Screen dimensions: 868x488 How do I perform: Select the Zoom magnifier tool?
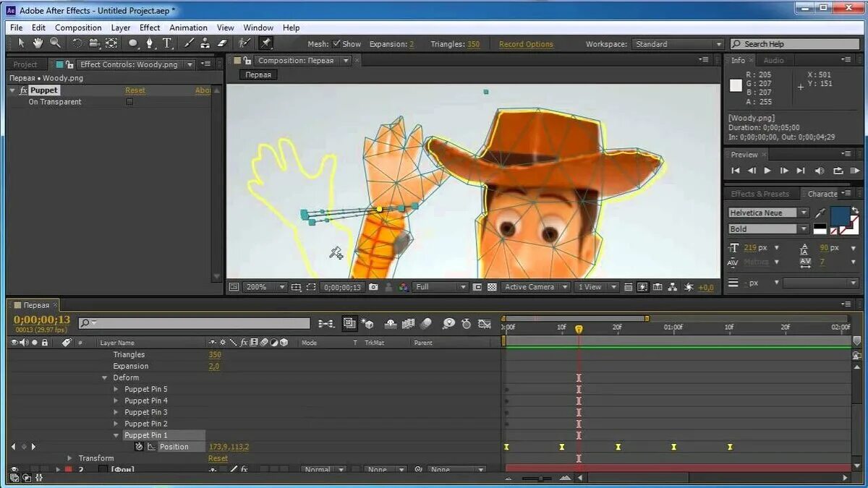(55, 43)
